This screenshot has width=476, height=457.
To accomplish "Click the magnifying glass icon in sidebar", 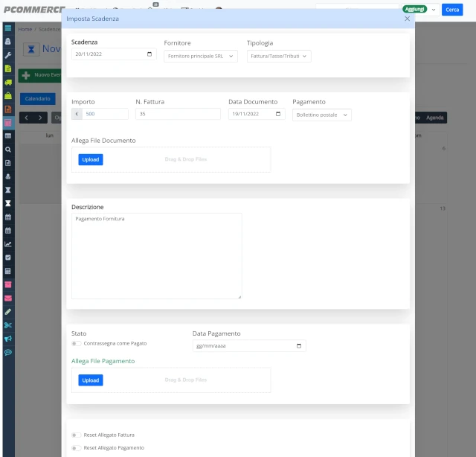I will coord(8,150).
